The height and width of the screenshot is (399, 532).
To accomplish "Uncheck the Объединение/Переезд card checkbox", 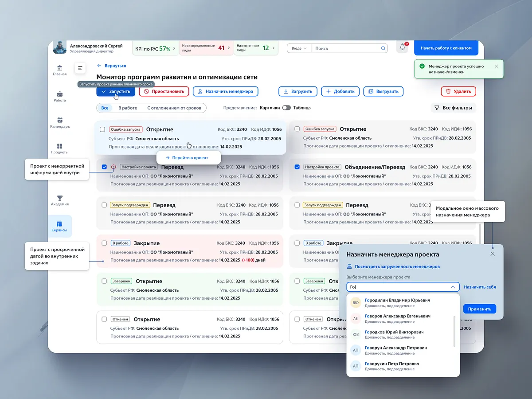I will pyautogui.click(x=297, y=167).
